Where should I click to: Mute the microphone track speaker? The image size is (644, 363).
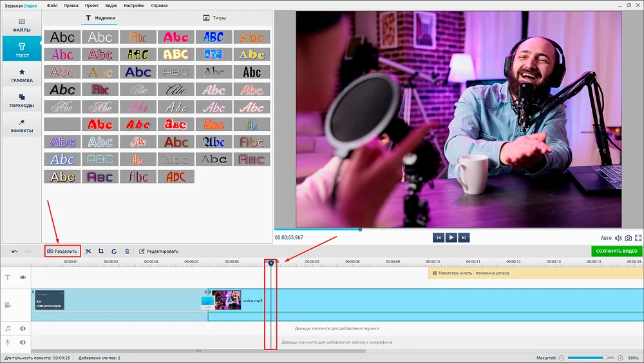(23, 342)
